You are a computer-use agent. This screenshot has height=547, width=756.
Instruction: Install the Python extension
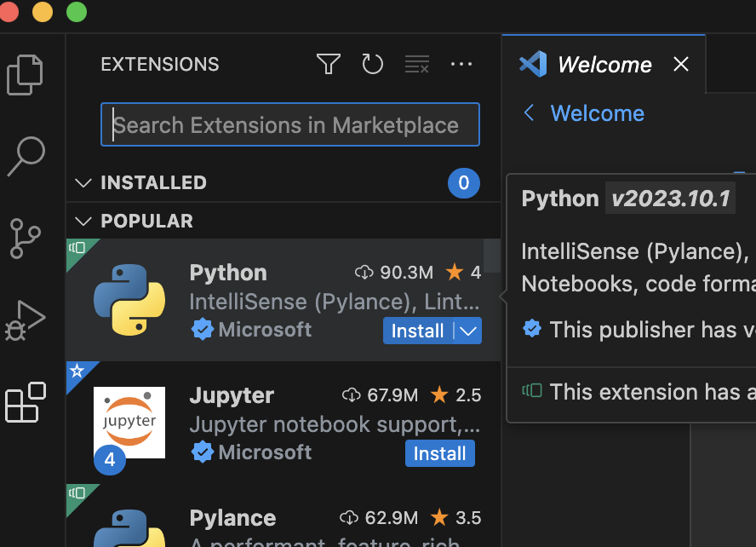coord(417,331)
